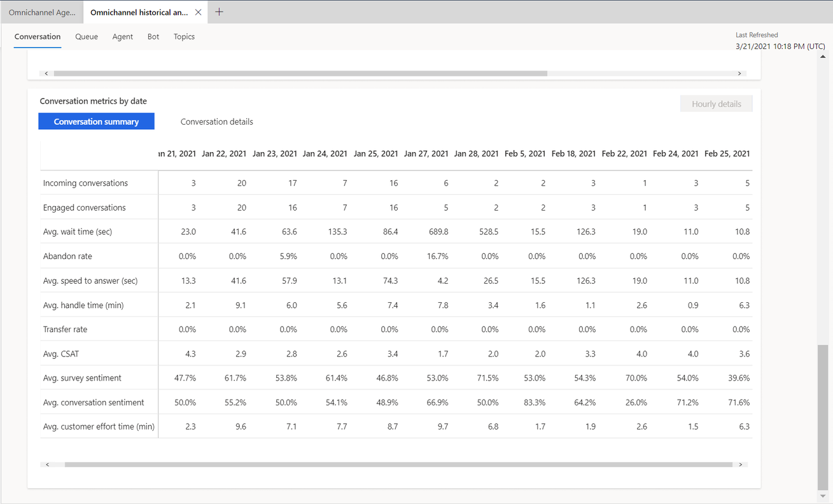Click the Transfer rate row label
Screen dimensions: 833x504
click(65, 330)
